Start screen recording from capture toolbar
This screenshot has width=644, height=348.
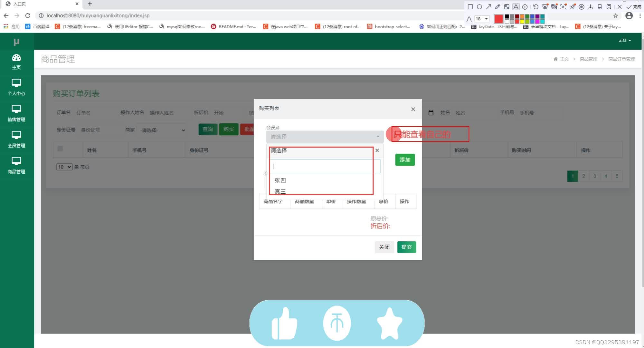pyautogui.click(x=582, y=7)
